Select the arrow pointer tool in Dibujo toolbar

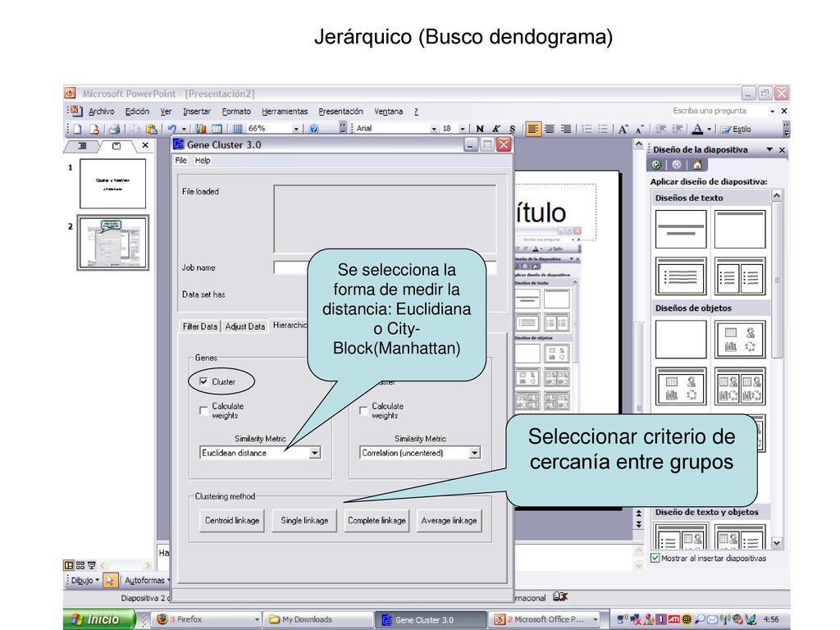[x=110, y=580]
